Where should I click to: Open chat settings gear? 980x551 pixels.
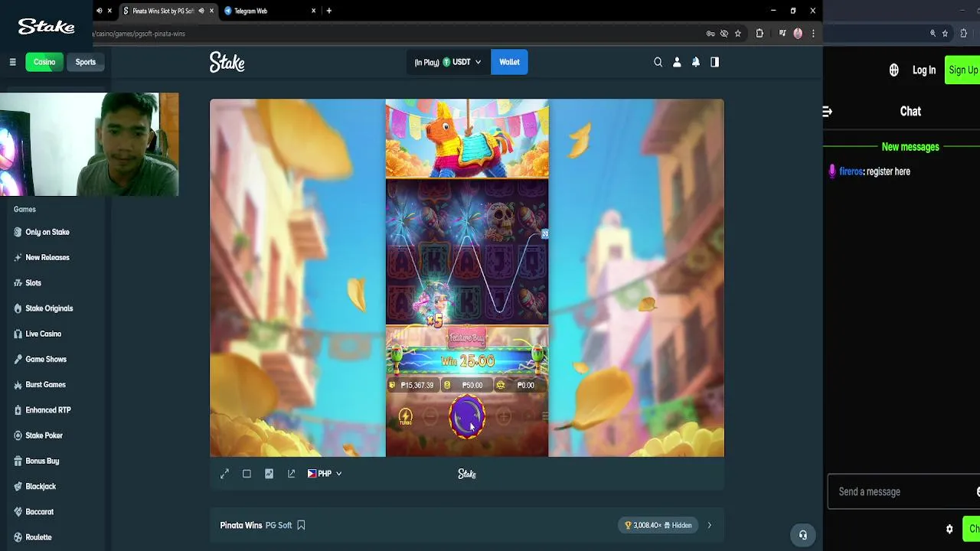[x=949, y=529]
